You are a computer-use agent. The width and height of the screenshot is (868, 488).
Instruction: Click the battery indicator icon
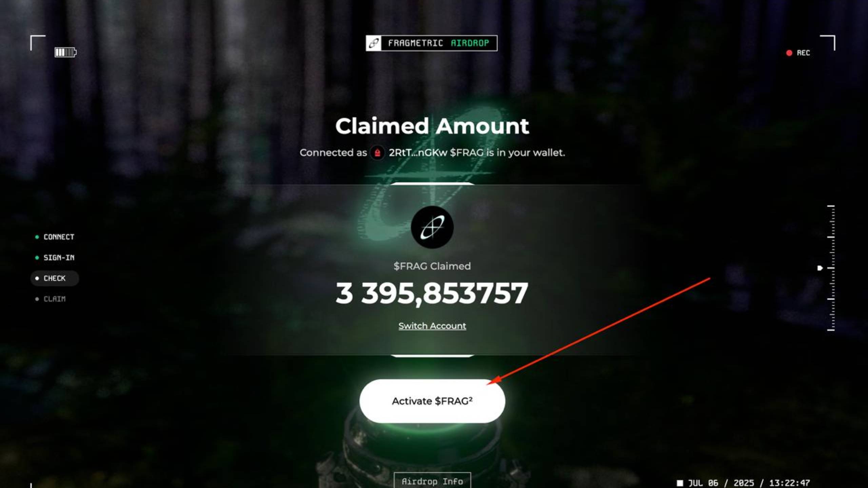(66, 52)
